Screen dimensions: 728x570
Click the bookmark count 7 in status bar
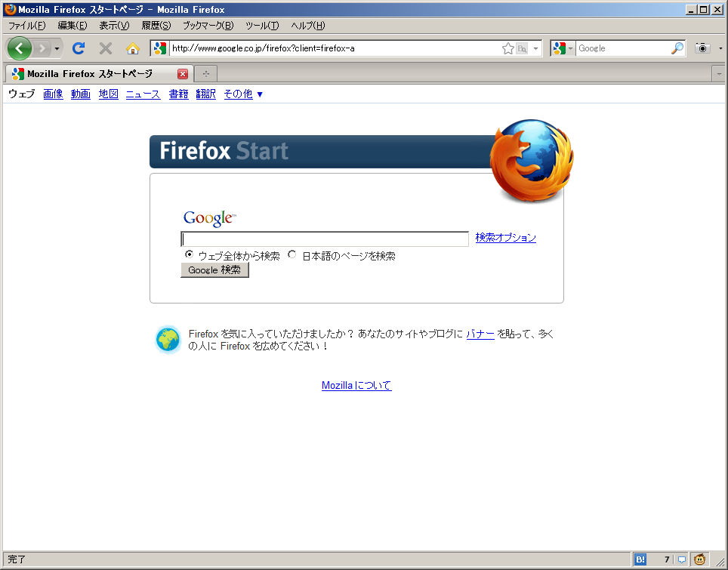(667, 559)
